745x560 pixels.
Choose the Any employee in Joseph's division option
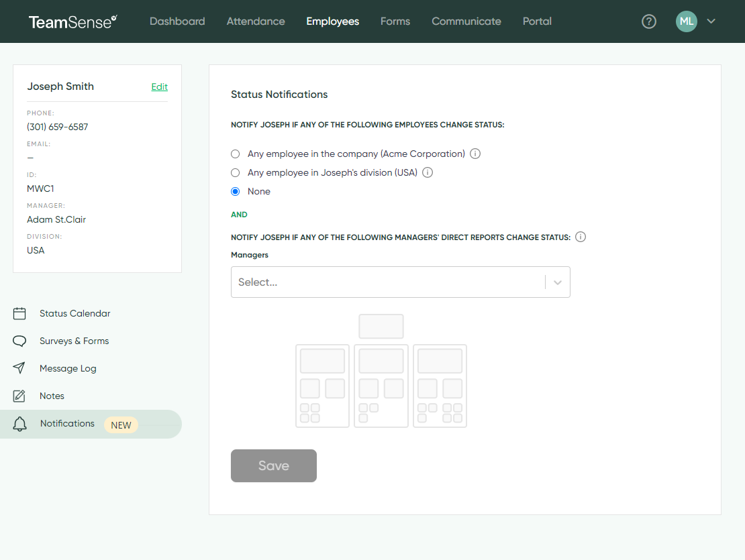coord(235,172)
